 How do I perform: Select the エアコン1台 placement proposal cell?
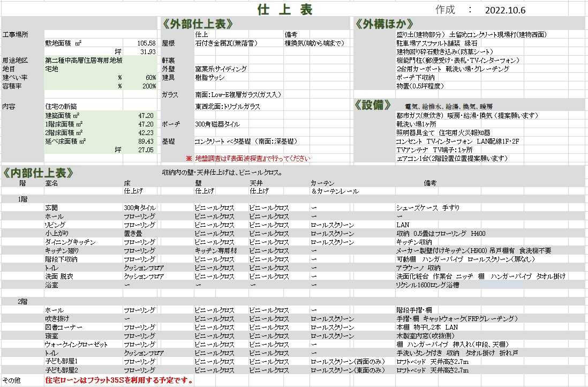pyautogui.click(x=452, y=159)
